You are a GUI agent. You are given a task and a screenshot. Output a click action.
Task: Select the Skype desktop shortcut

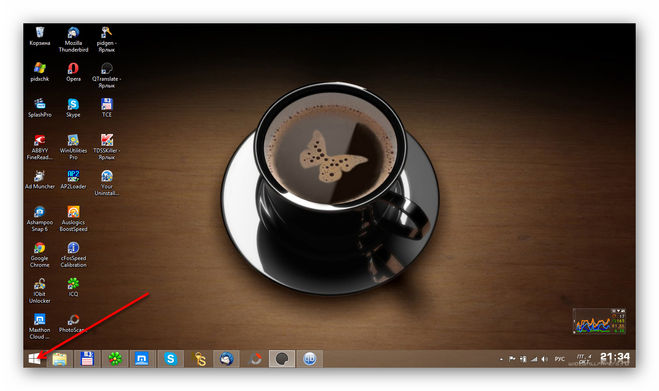73,108
